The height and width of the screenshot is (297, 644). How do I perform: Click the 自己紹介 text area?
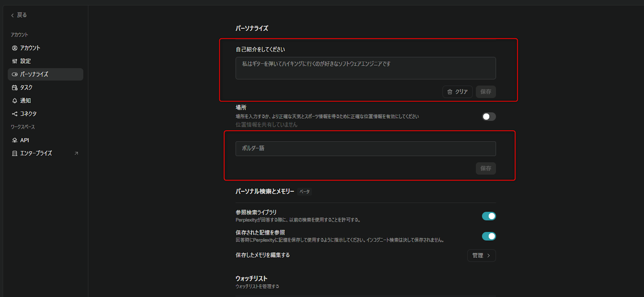point(365,68)
